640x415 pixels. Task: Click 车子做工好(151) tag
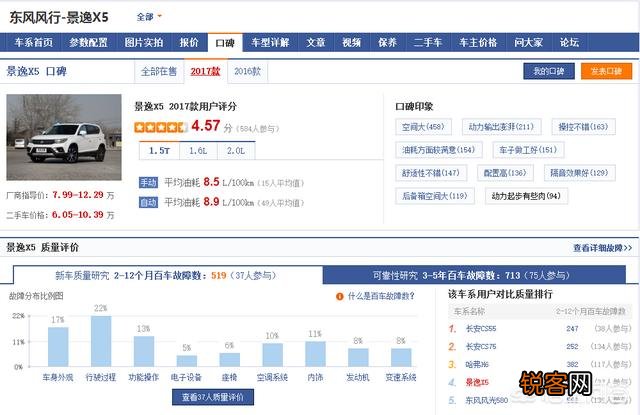[x=528, y=150]
